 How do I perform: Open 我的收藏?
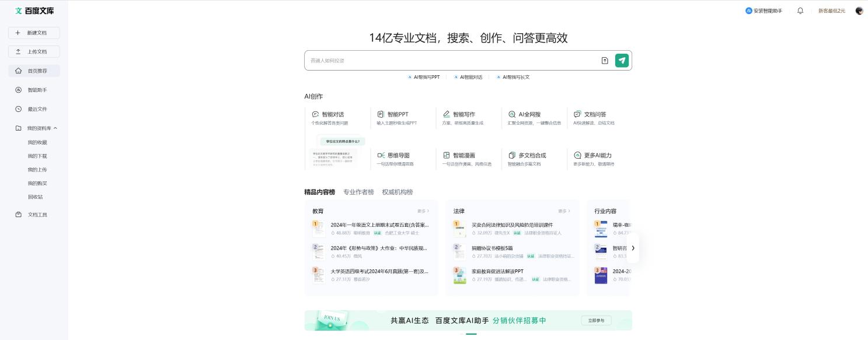coord(37,142)
